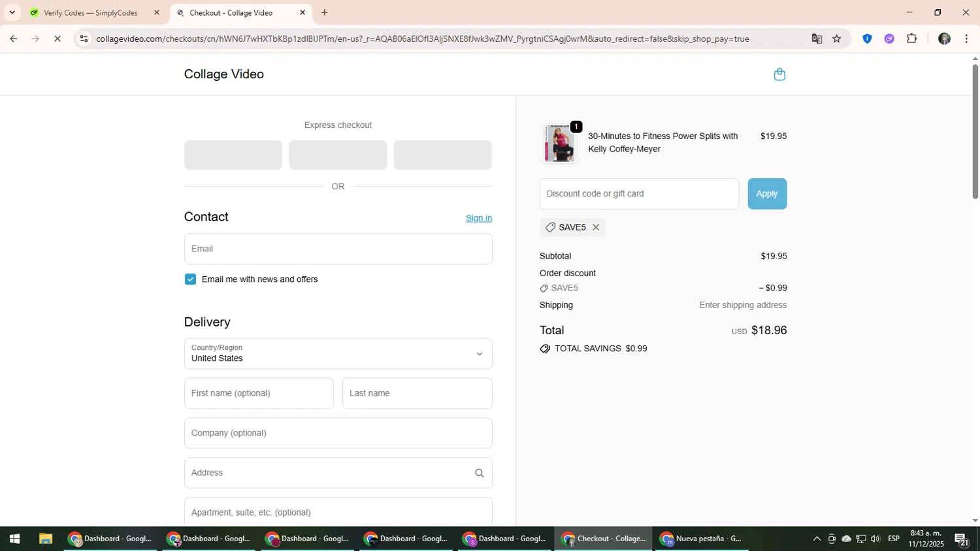Open a new browser tab
The image size is (980, 551).
point(325,12)
